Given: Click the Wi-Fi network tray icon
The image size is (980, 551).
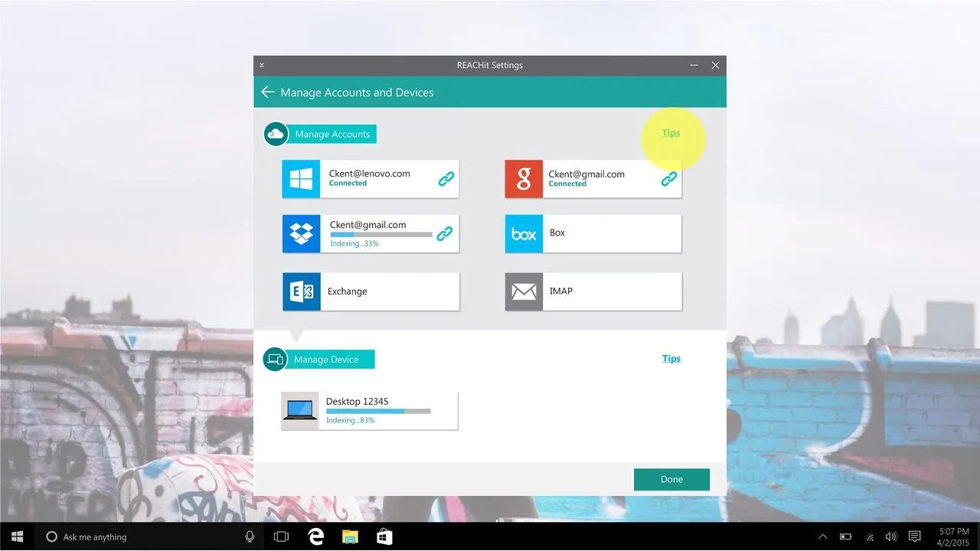Looking at the screenshot, I should (869, 536).
